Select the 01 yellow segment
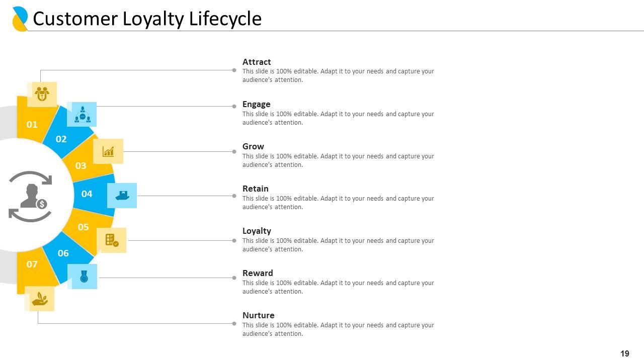 click(32, 124)
